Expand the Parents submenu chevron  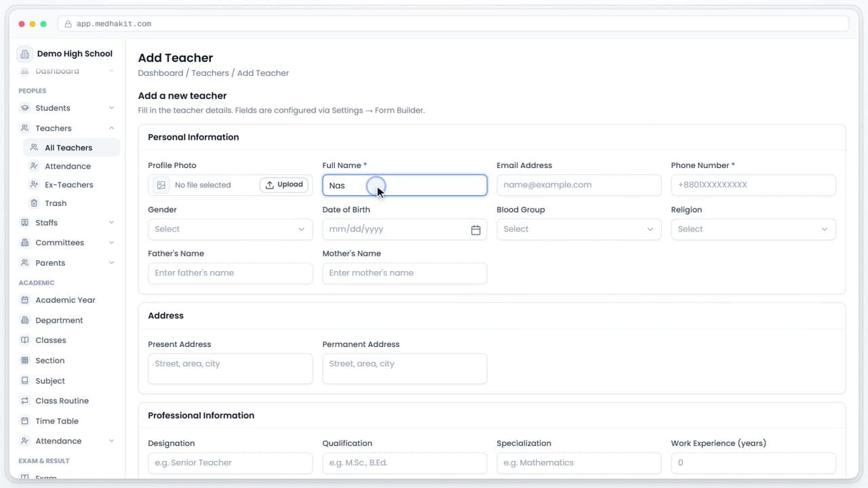111,263
